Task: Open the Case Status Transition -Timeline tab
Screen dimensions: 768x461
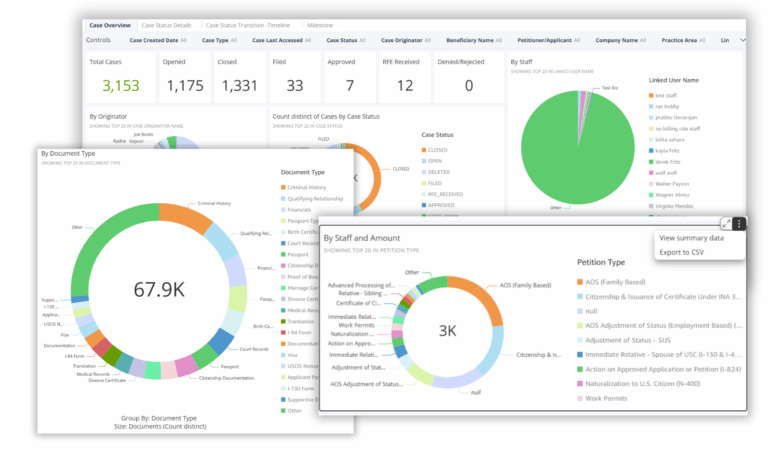Action: 246,24
